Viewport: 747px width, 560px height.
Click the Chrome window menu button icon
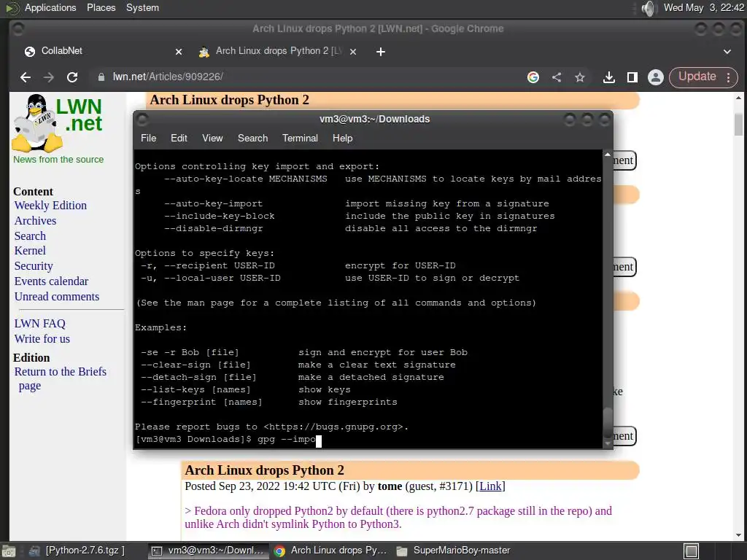click(18, 29)
